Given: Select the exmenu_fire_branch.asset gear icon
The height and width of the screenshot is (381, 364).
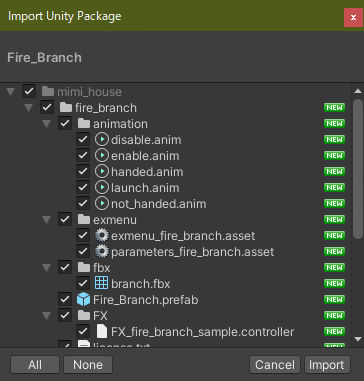Looking at the screenshot, I should (x=102, y=236).
